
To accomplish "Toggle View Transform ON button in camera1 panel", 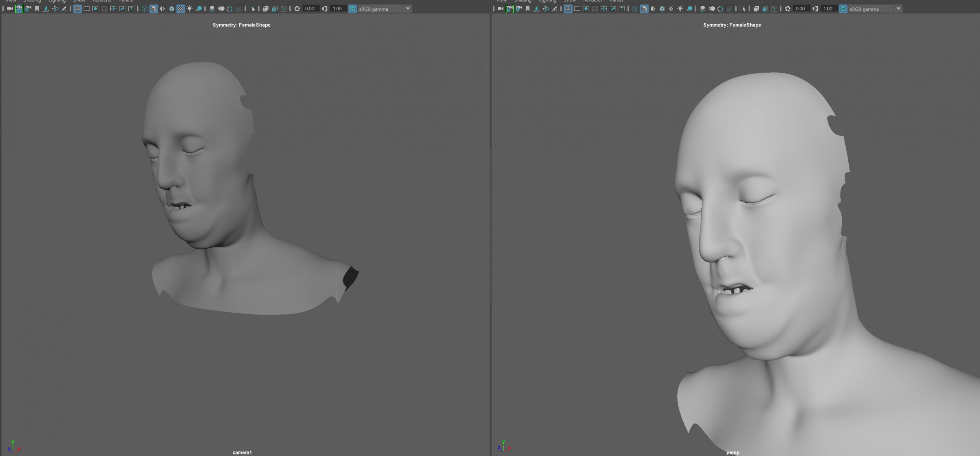I will click(x=353, y=8).
